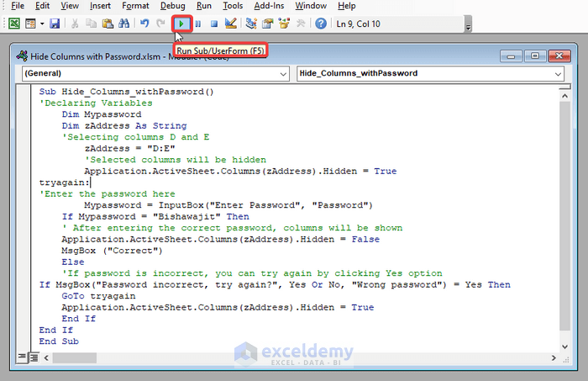Viewport: 588px width, 381px height.
Task: Click the 'Dim Mypassword' line
Action: tap(102, 114)
